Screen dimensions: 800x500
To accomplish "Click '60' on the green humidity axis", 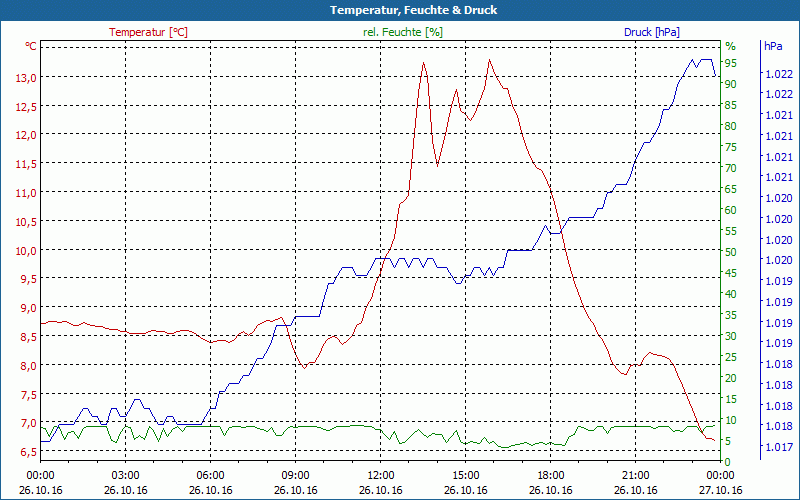I will pos(731,210).
